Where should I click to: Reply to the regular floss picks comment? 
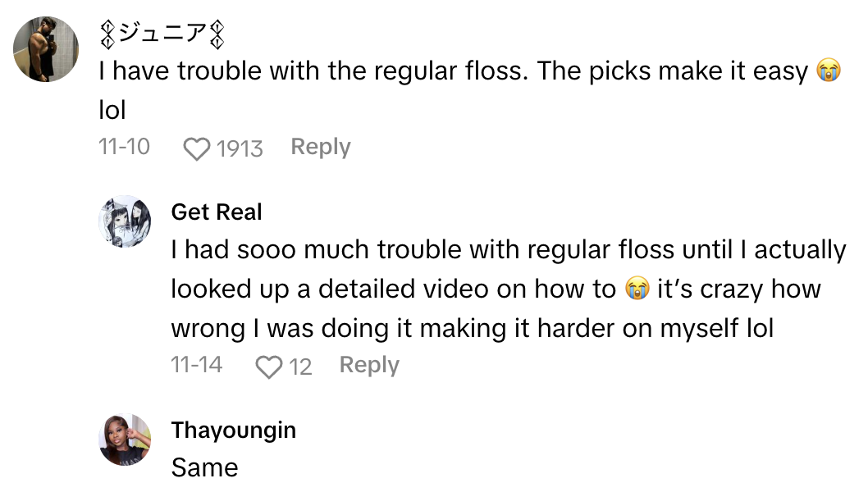[320, 148]
